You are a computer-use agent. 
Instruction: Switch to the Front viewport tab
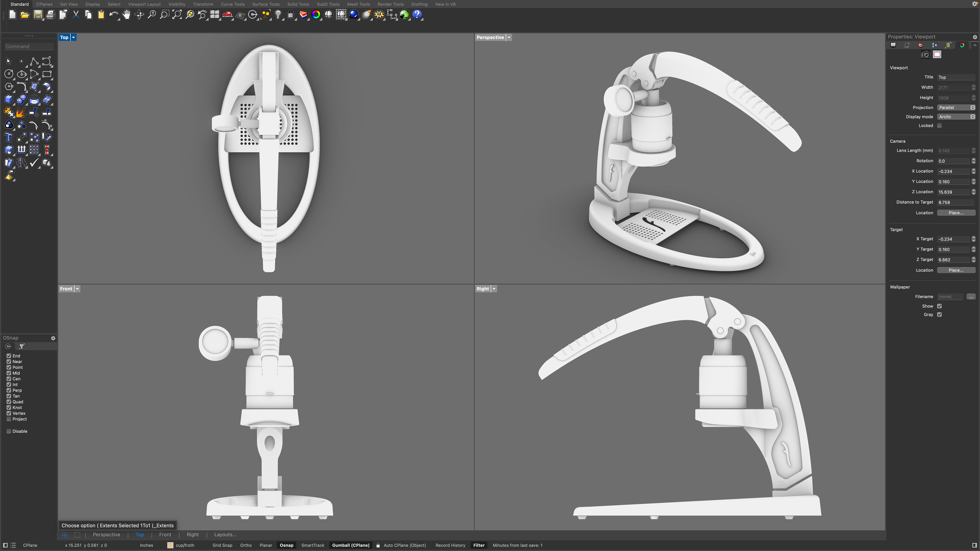point(165,535)
